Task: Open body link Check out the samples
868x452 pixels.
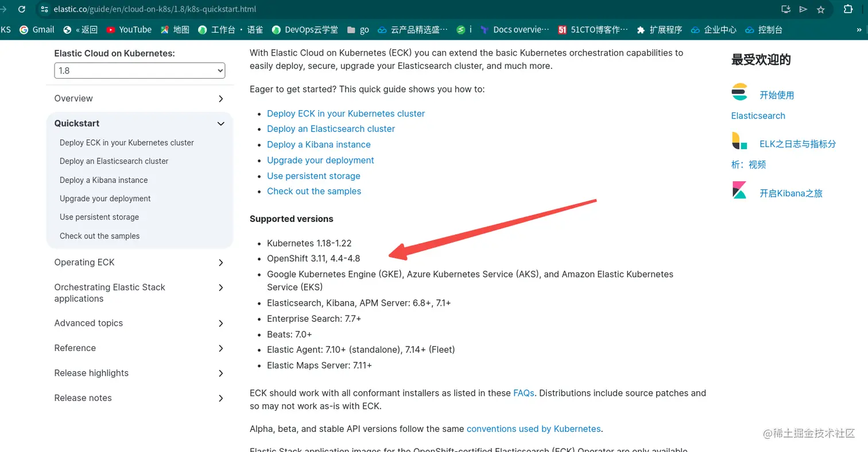Action: tap(314, 192)
